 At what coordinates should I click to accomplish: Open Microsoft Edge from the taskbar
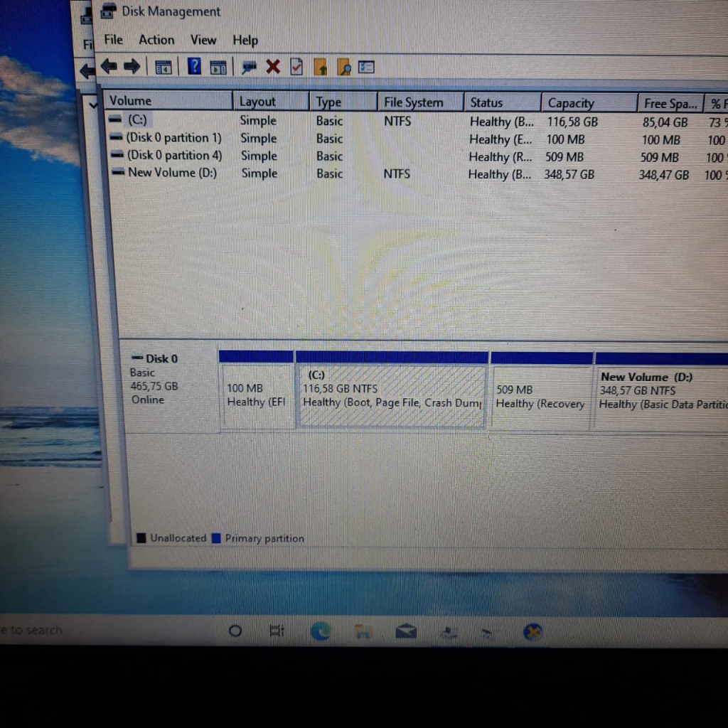point(321,631)
